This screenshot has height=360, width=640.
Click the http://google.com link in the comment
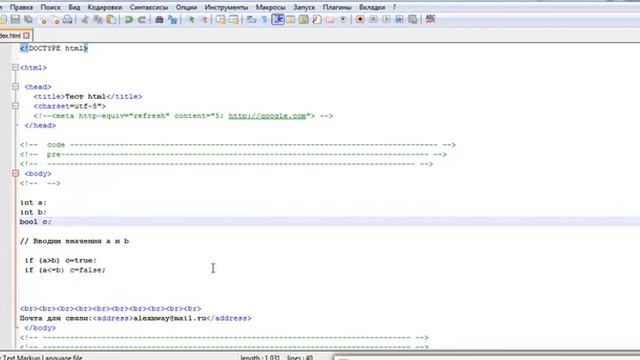pos(267,116)
